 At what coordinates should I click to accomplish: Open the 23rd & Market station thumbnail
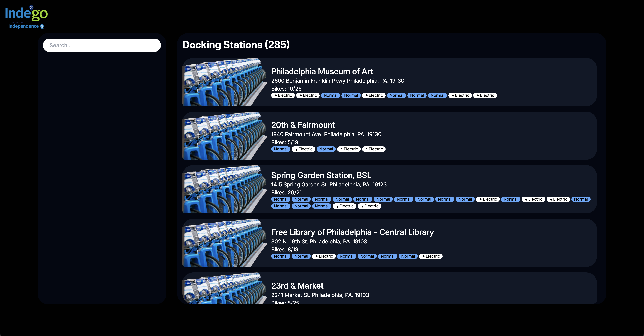point(225,288)
